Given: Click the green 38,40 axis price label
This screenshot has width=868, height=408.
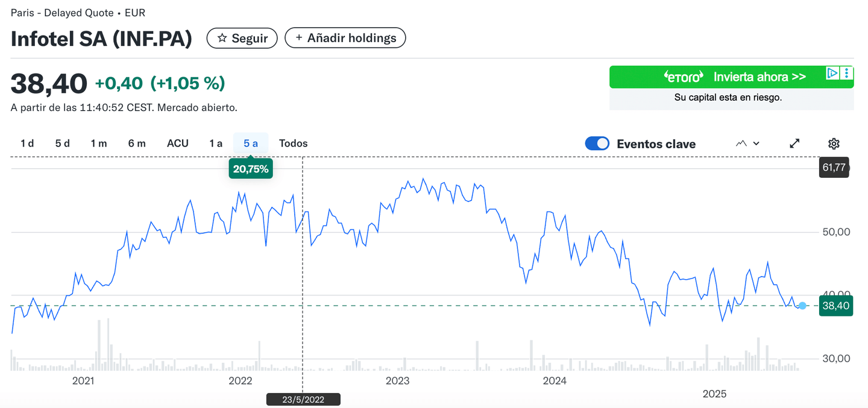Looking at the screenshot, I should [x=835, y=306].
